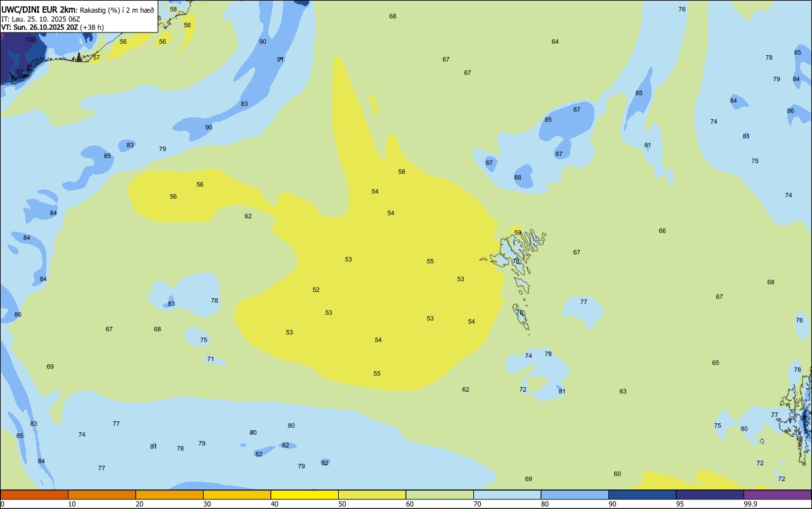Click the '97' humidity value on the map
The width and height of the screenshot is (812, 509).
[20, 72]
